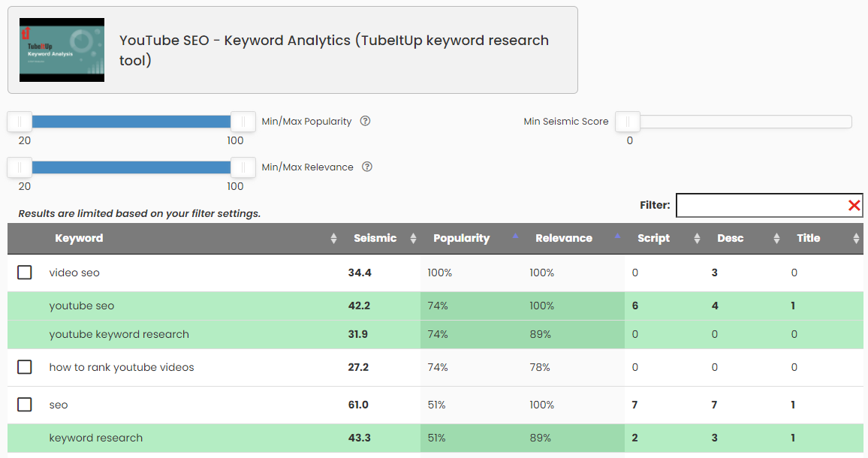Screen dimensions: 868x458
Task: Select the 'youtube seo' keyword row
Action: pyautogui.click(x=435, y=306)
